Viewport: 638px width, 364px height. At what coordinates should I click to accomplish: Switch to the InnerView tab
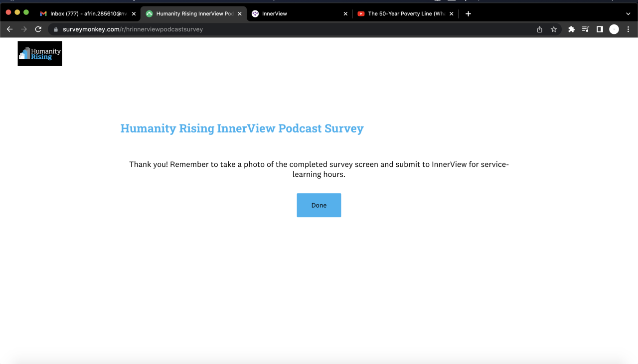(300, 14)
